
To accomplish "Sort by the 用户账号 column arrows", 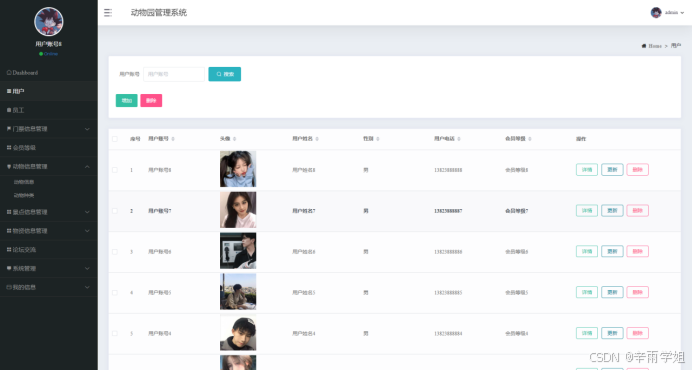I will 173,139.
